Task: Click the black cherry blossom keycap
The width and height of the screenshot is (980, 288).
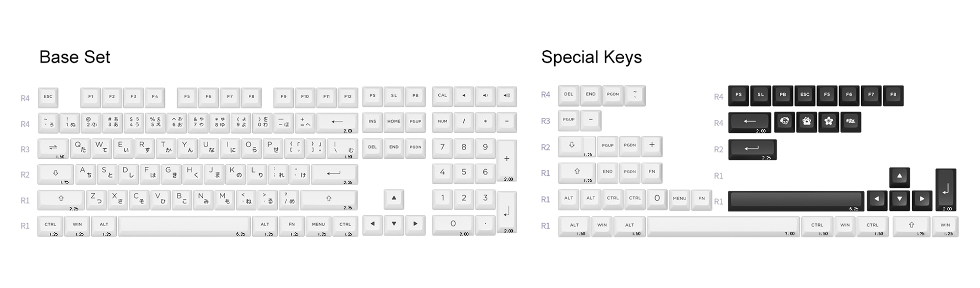Action: pos(828,121)
